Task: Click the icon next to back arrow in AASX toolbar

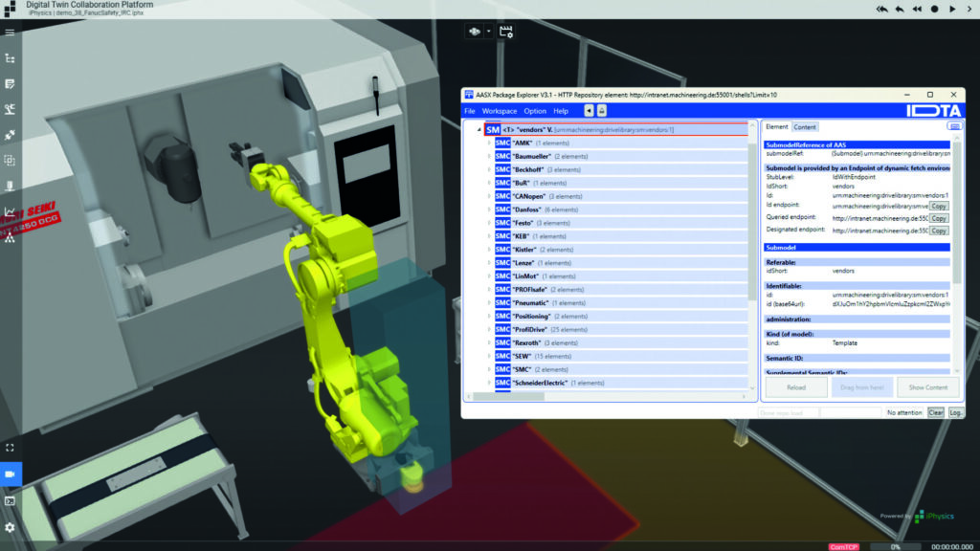Action: click(x=602, y=111)
